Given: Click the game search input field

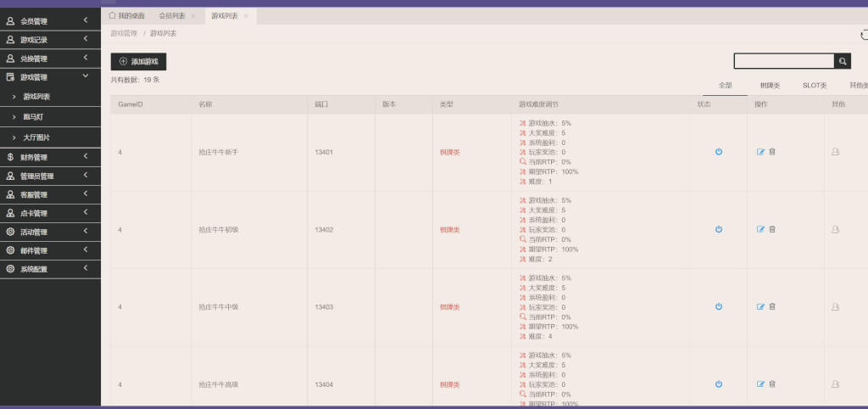Looking at the screenshot, I should coord(784,61).
